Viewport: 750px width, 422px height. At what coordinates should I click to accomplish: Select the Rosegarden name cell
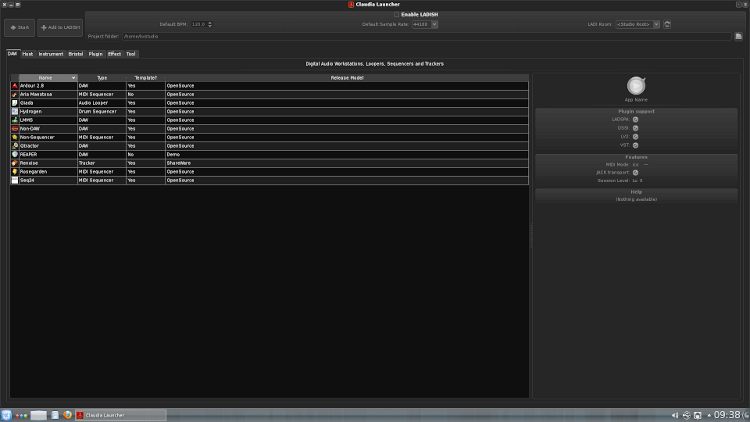click(48, 172)
